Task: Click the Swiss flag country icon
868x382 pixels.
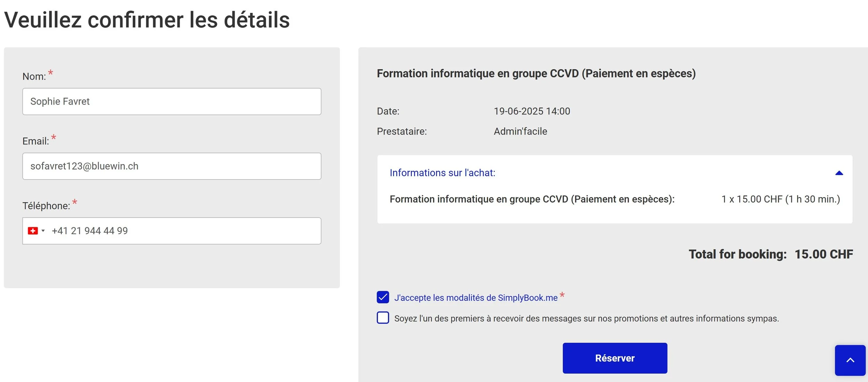Action: point(33,231)
